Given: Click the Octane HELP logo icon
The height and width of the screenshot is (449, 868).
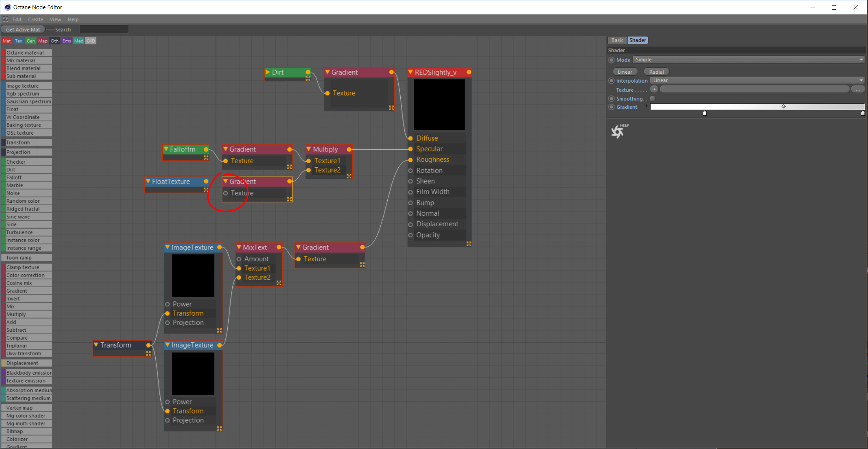Looking at the screenshot, I should (x=618, y=131).
